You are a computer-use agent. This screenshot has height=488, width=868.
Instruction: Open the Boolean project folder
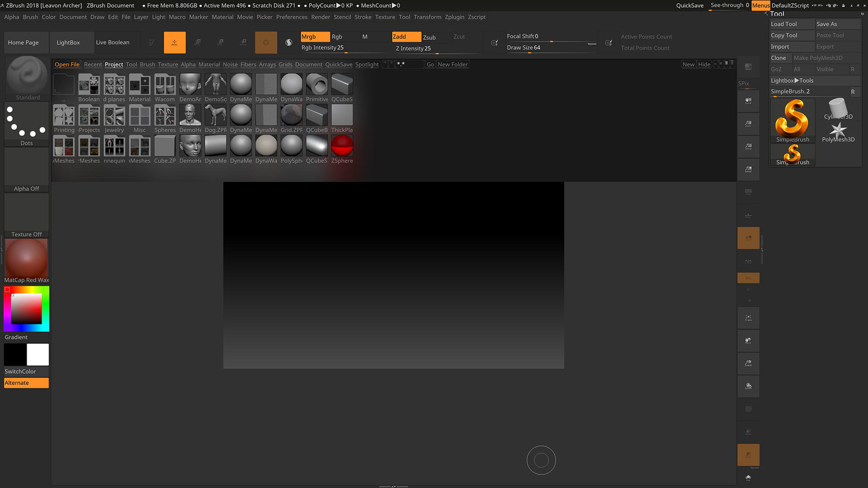click(x=89, y=89)
